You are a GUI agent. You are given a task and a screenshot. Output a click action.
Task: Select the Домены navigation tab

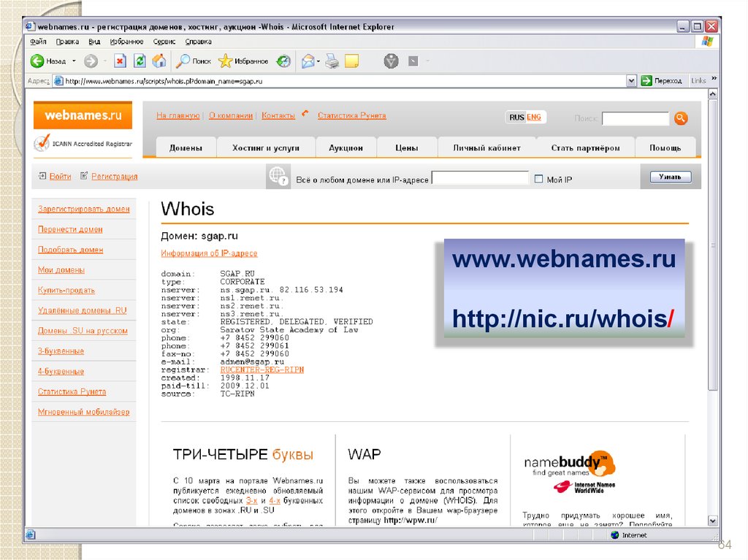click(x=186, y=147)
